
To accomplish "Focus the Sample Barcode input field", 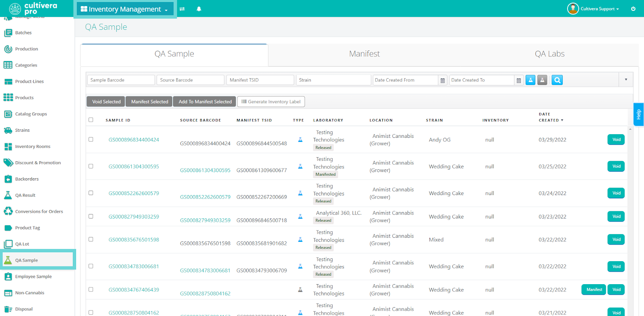I will click(121, 80).
